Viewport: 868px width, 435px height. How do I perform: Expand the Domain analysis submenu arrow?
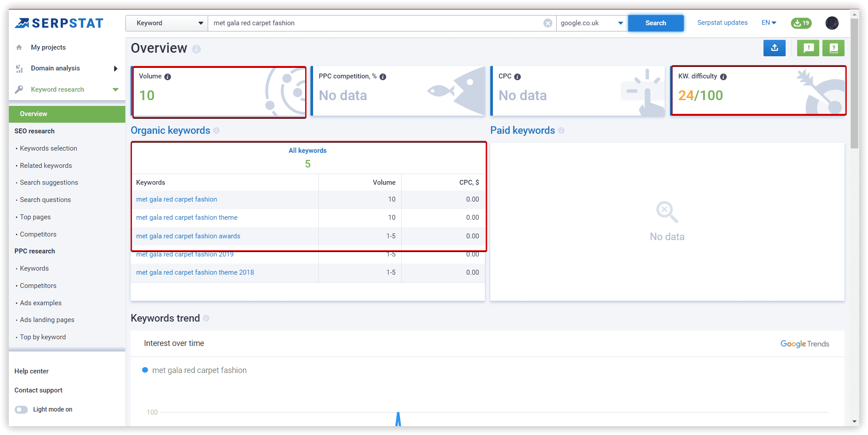pos(116,68)
